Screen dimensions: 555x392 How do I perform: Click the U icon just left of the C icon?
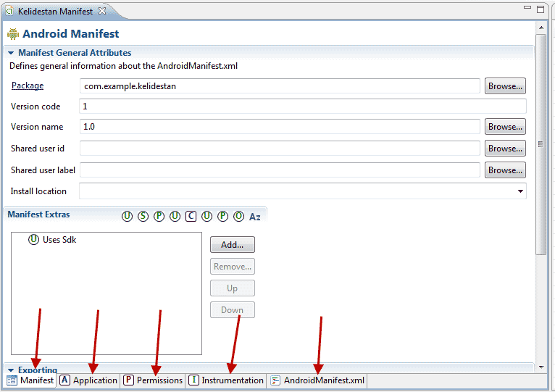click(x=175, y=216)
